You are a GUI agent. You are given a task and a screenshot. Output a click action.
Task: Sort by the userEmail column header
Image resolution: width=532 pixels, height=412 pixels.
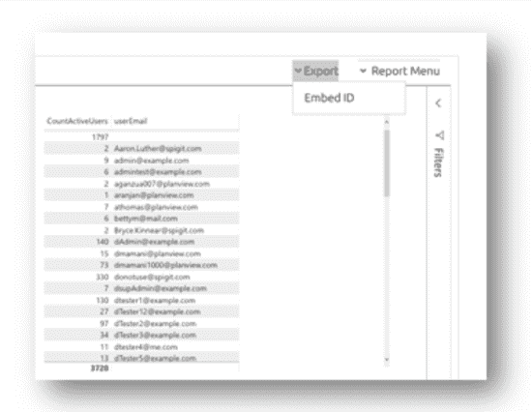pos(131,121)
